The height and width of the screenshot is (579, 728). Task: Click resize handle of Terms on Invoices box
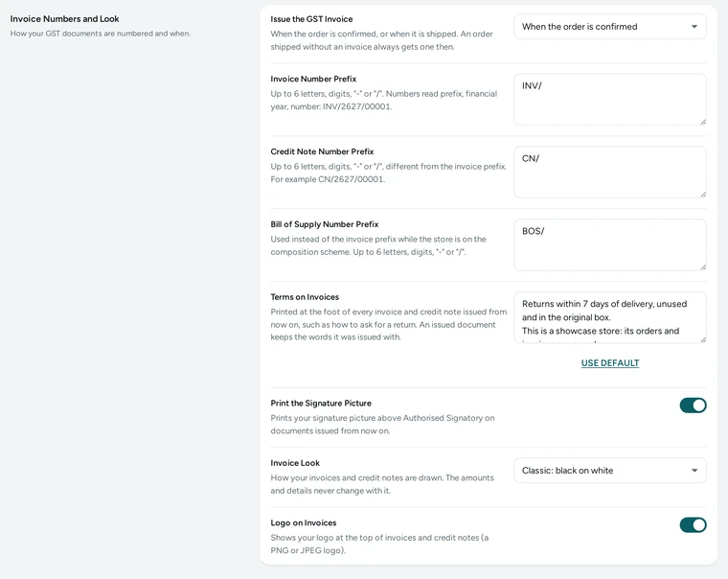point(703,339)
